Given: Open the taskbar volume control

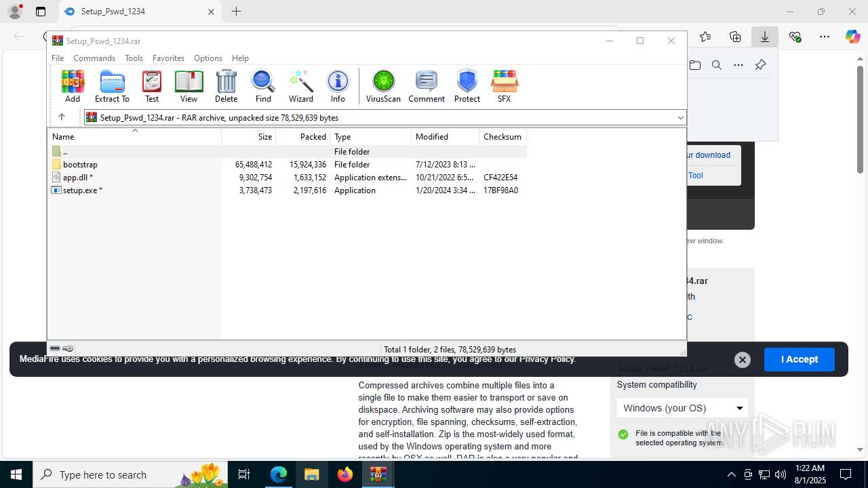Looking at the screenshot, I should coord(781,474).
